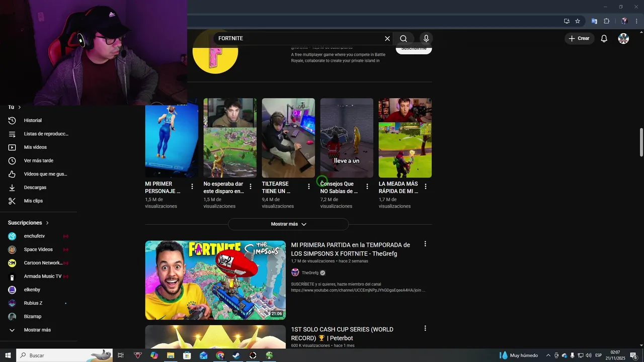This screenshot has height=362, width=644.
Task: Open options menu for TheGrefg Simpsons video
Action: point(425,244)
